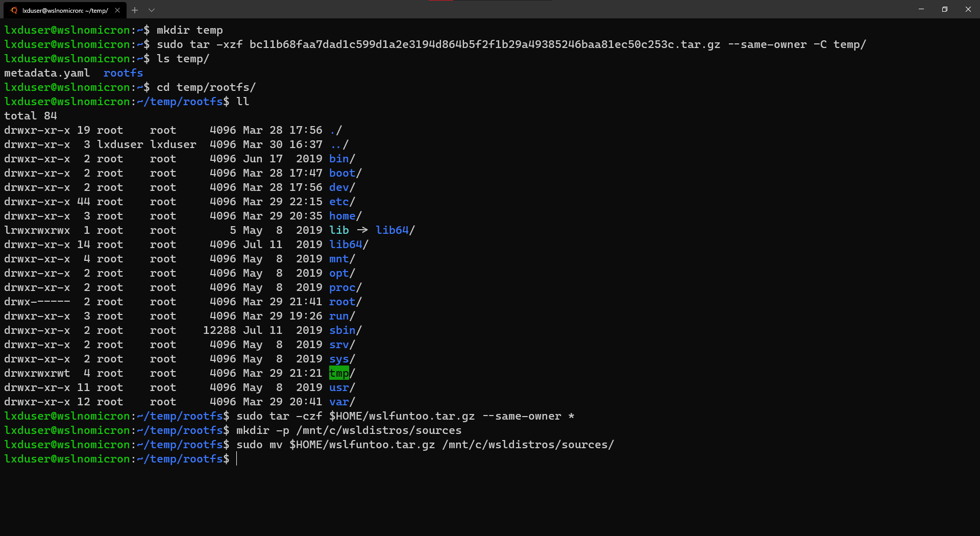Click the var/ directory name
Viewport: 980px width, 536px height.
[339, 402]
